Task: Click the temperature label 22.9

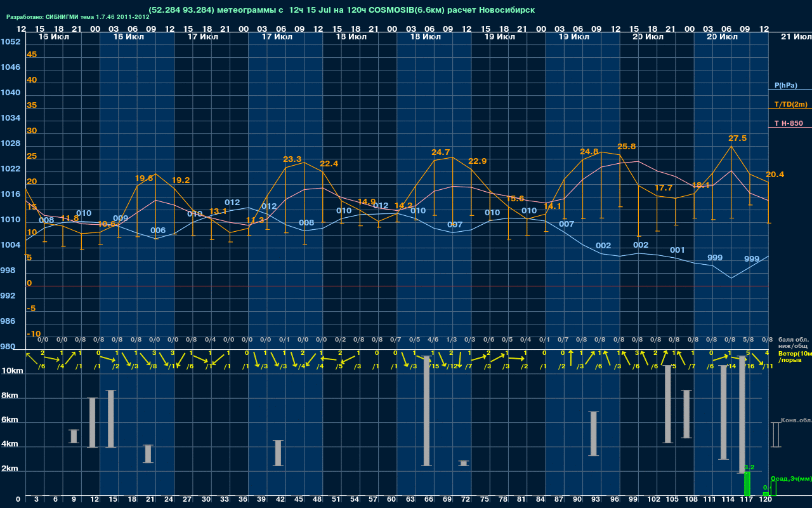Action: click(x=477, y=161)
